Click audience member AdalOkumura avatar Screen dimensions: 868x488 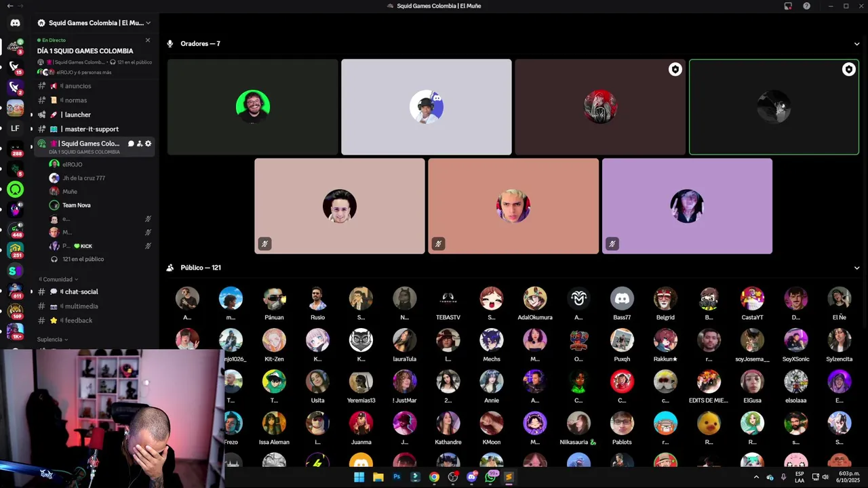coord(535,298)
